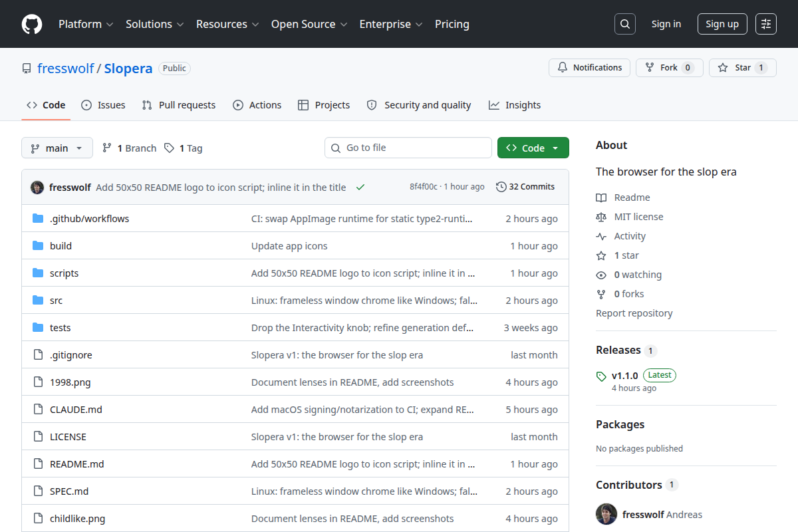This screenshot has width=798, height=532.
Task: Click fresswolf avatar in commit bar
Action: coord(37,187)
